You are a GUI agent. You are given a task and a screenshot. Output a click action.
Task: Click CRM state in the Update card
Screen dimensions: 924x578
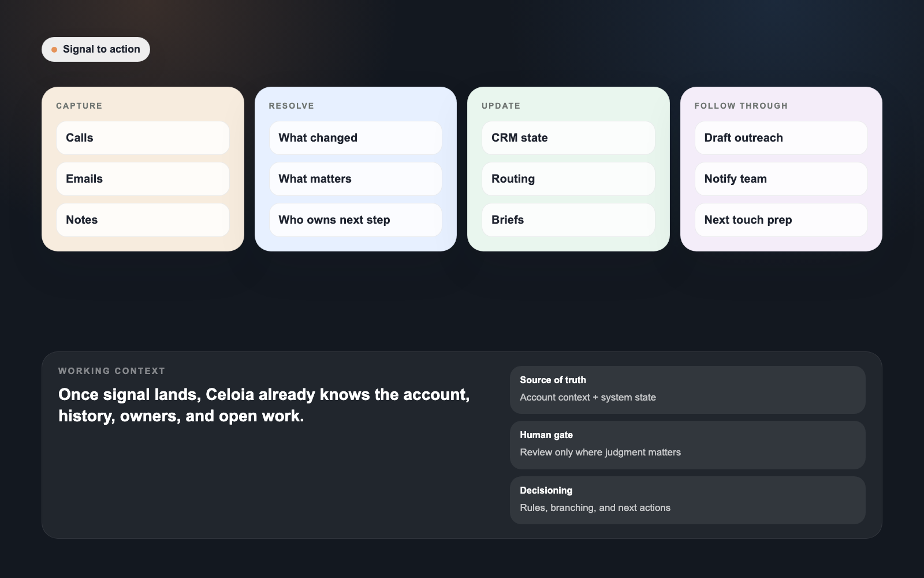568,138
